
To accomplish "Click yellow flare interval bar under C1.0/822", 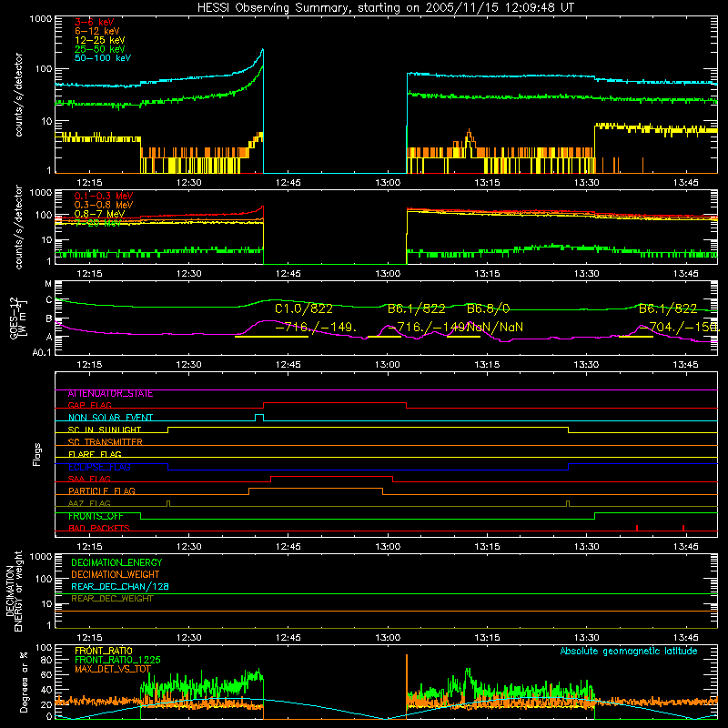I will pos(271,336).
